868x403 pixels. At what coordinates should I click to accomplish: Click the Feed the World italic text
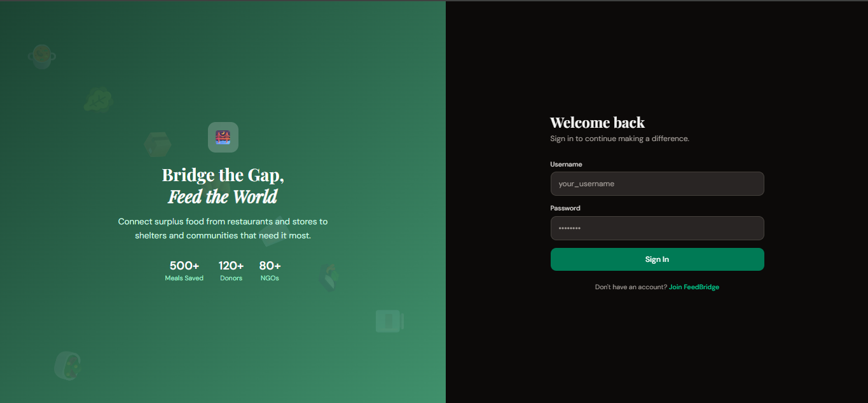pos(223,196)
